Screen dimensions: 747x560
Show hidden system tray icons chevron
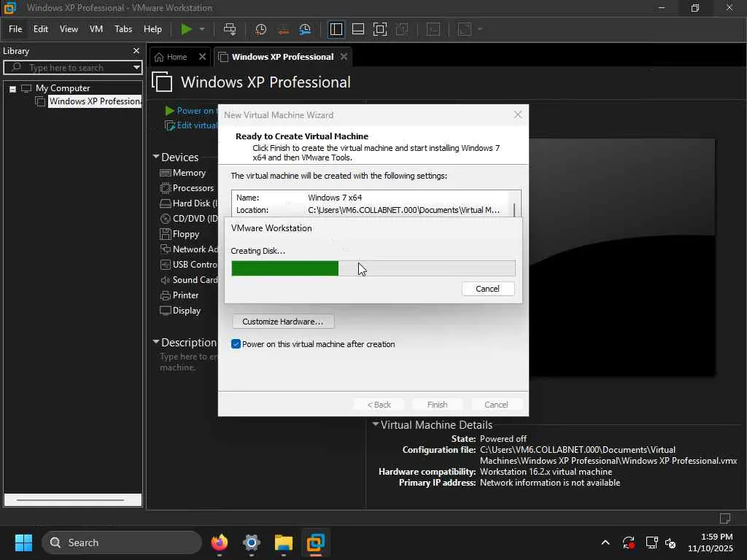tap(605, 542)
